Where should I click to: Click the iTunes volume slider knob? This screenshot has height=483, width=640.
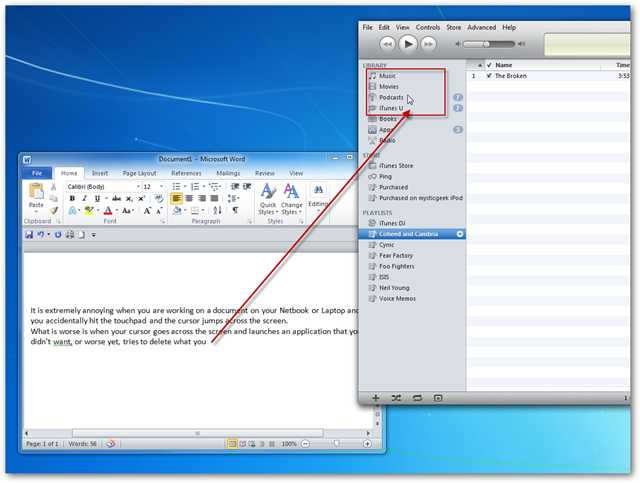coord(486,44)
